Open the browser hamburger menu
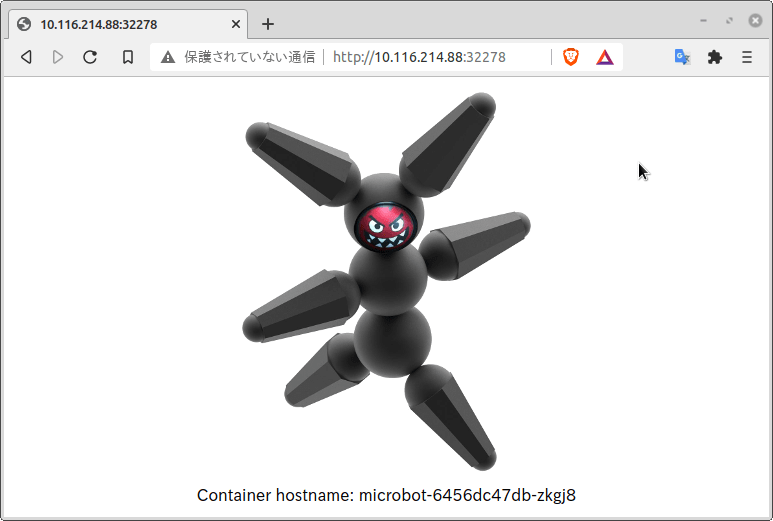 (747, 57)
